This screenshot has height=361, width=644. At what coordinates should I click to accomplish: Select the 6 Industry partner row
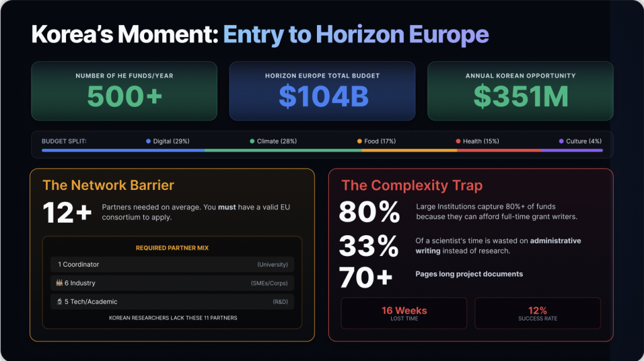pyautogui.click(x=172, y=283)
